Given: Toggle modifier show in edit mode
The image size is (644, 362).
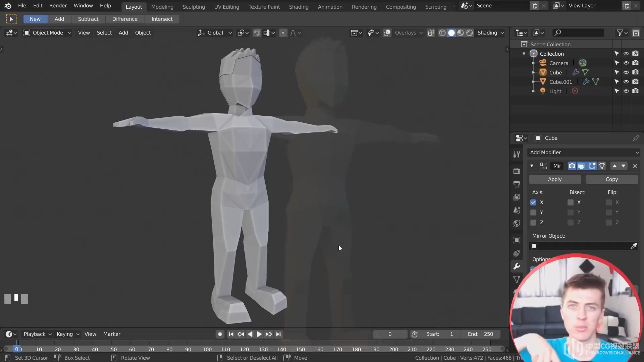Looking at the screenshot, I should pos(592,166).
